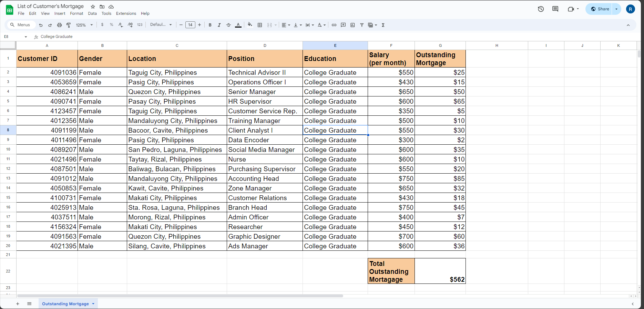Click the Share button

[600, 9]
